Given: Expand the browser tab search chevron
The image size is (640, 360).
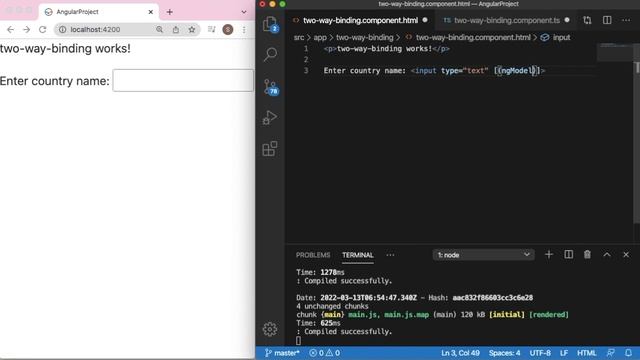Looking at the screenshot, I should pyautogui.click(x=244, y=12).
